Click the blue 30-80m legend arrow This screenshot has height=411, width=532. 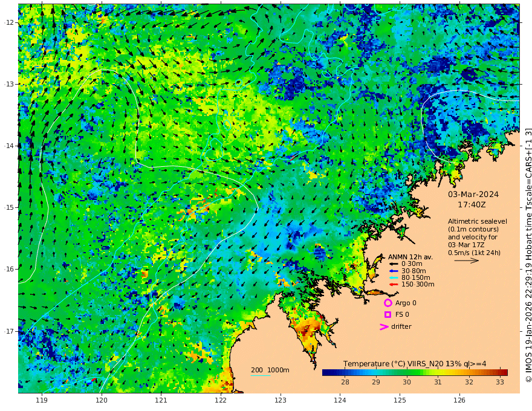[x=394, y=271]
